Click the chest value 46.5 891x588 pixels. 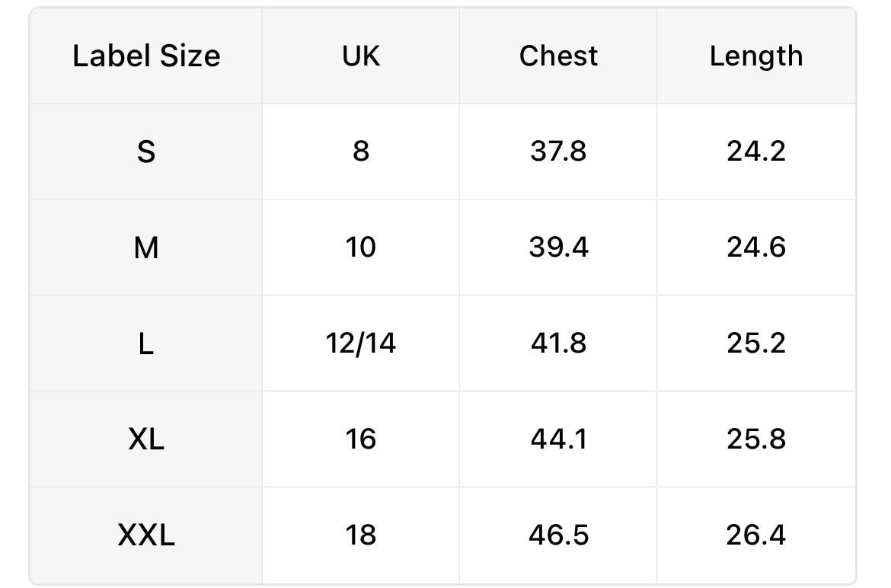pos(558,535)
